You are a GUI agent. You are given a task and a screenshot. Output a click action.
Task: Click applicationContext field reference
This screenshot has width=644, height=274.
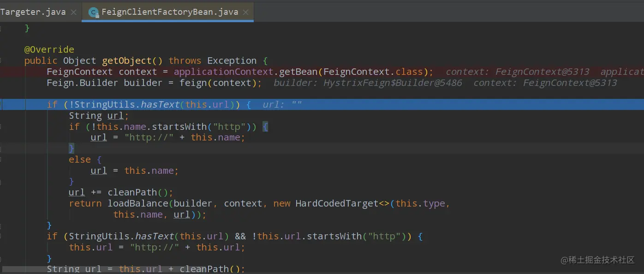coord(224,72)
